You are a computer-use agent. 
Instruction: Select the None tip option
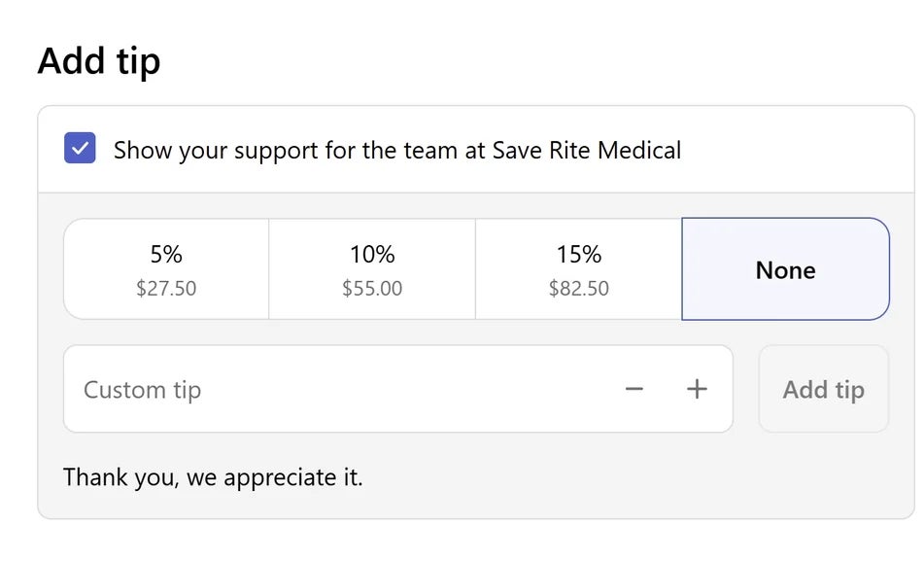(x=785, y=269)
